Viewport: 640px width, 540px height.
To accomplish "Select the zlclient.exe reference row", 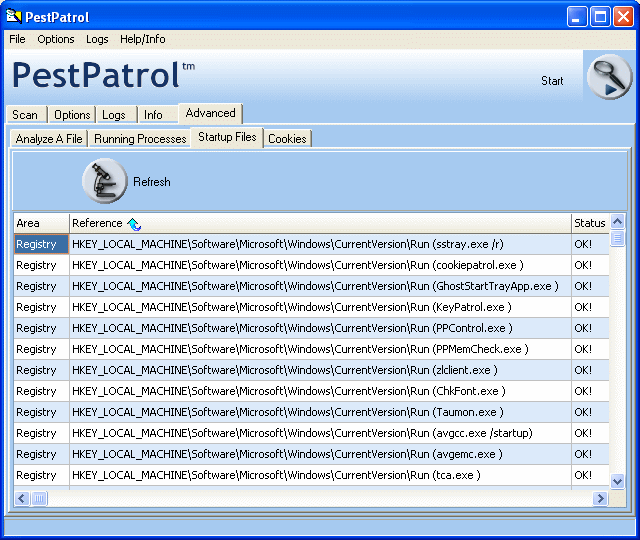I will coord(320,370).
